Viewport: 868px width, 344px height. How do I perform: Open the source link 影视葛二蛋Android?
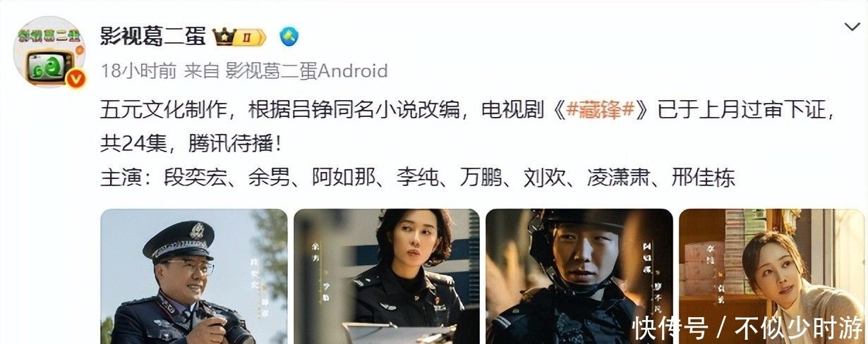coord(306,71)
